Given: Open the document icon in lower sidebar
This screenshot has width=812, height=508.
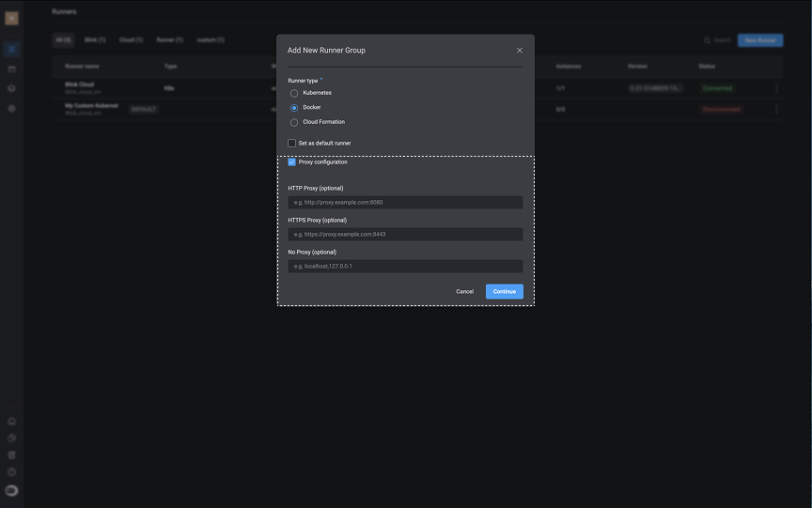Looking at the screenshot, I should pyautogui.click(x=11, y=455).
